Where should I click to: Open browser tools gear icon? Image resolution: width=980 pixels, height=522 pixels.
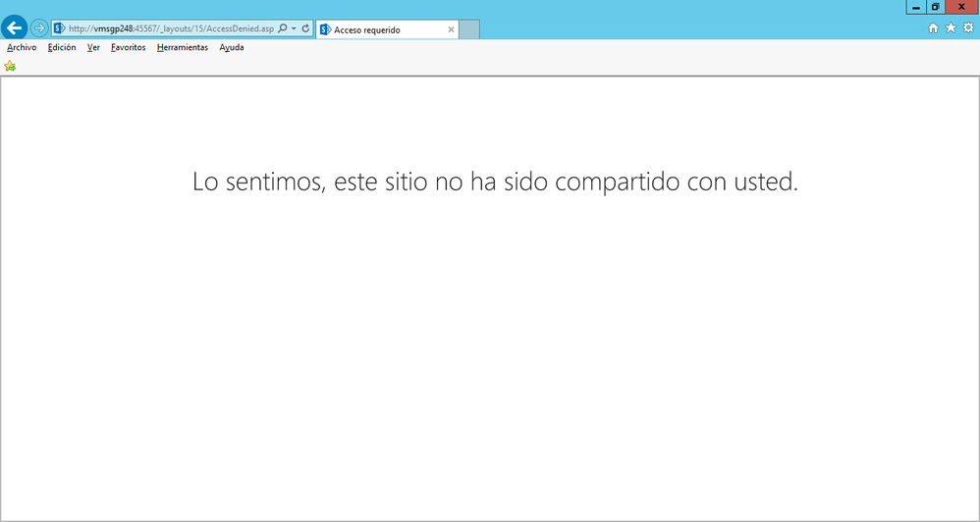click(968, 27)
